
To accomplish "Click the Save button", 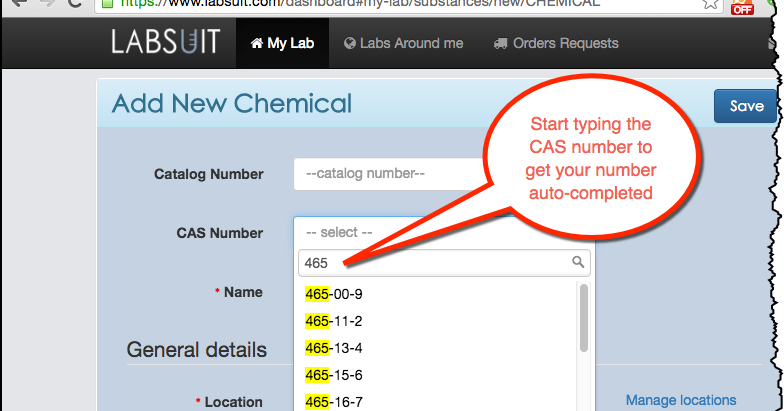I will [x=745, y=106].
